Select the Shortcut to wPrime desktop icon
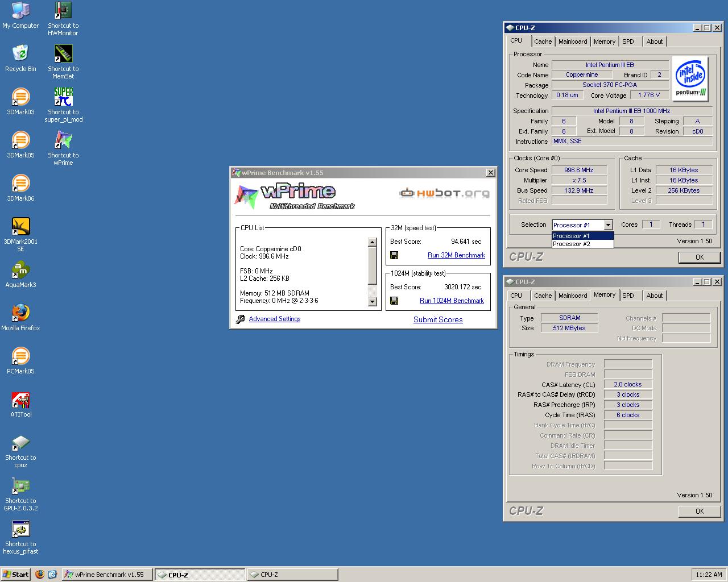 pos(63,148)
